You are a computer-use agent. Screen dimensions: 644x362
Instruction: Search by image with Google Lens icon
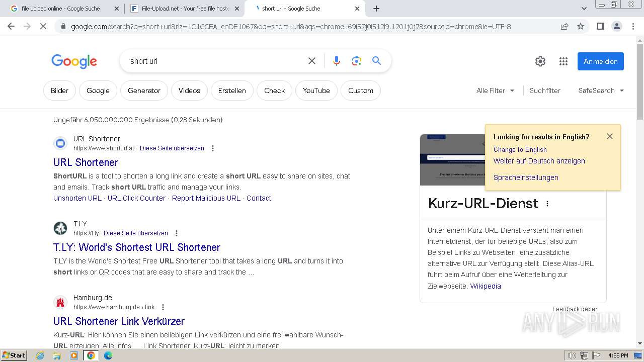(357, 61)
